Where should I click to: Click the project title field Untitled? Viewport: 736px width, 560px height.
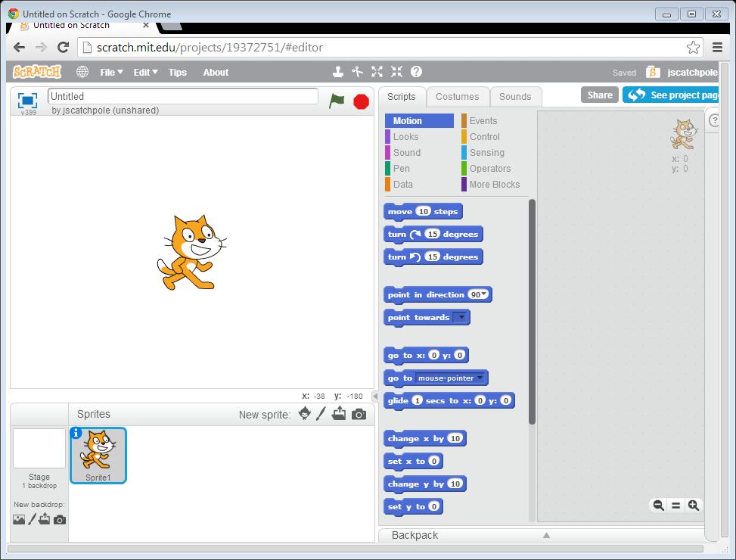coord(183,96)
